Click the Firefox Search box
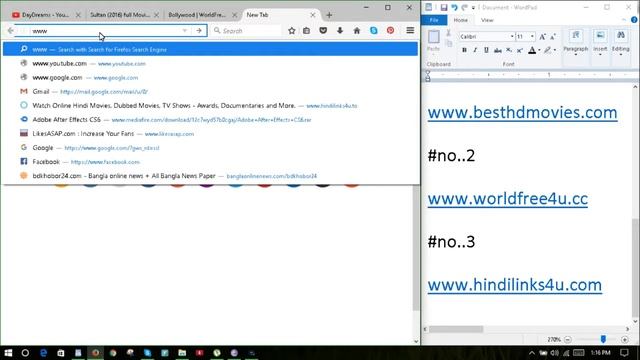The image size is (640, 360). coord(247,31)
